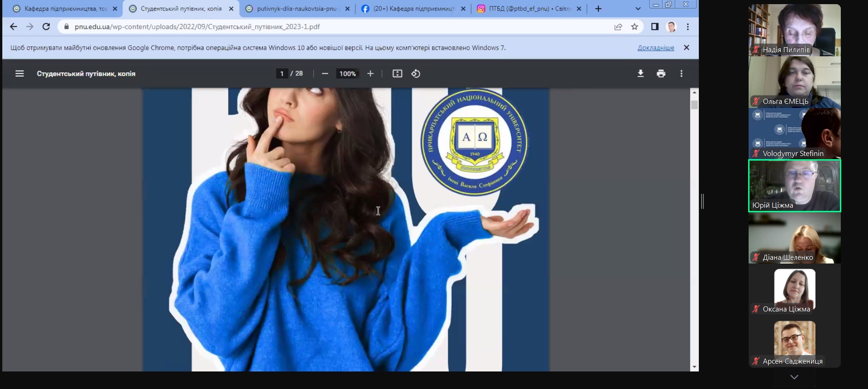868x389 pixels.
Task: Reload the current page
Action: point(46,27)
